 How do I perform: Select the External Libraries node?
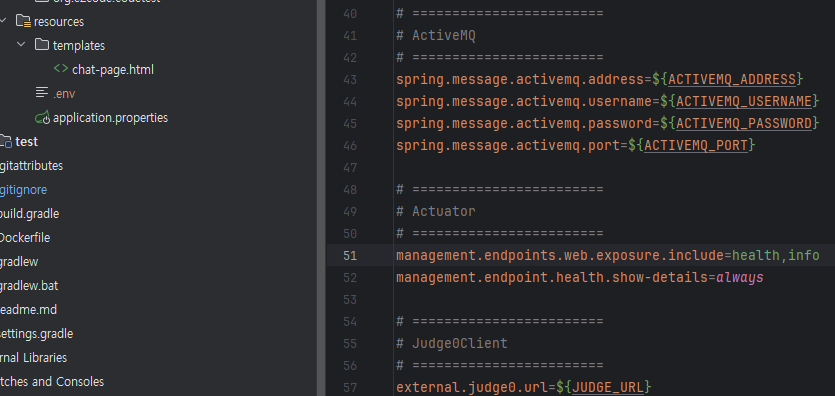34,358
